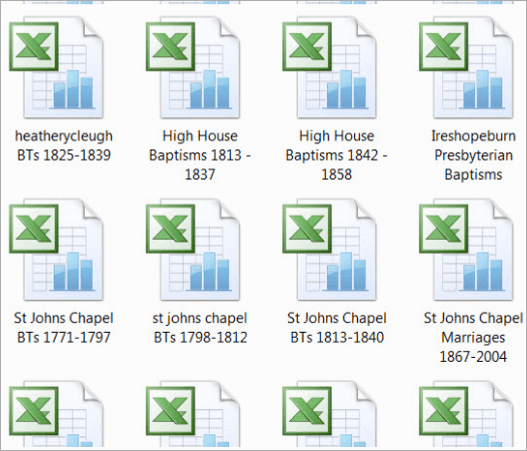Click the file name heatherycleugh BTs 1825-1839
Screen dimensions: 527x451
coord(64,146)
